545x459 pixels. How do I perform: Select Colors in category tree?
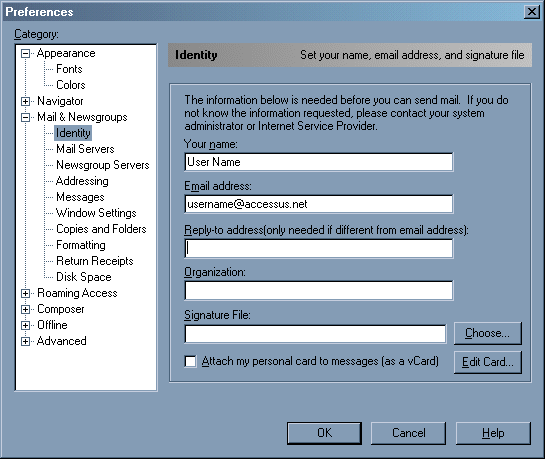71,85
